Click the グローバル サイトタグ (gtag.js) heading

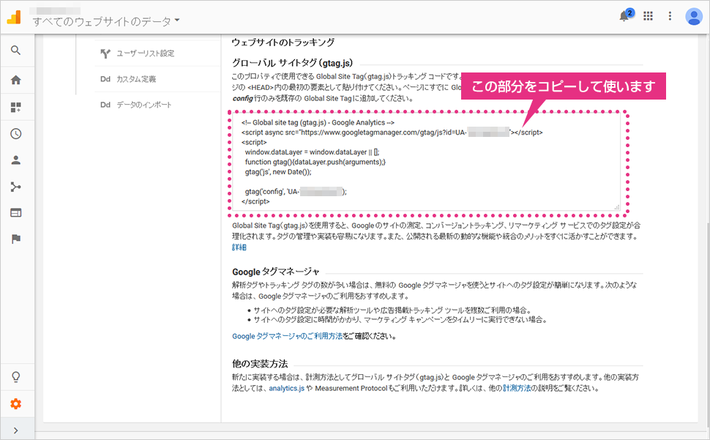[293, 63]
